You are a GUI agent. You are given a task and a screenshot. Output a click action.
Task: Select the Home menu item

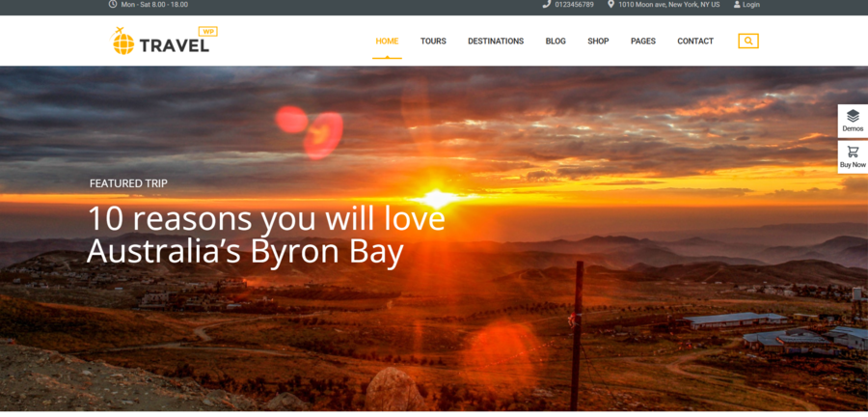click(x=387, y=41)
